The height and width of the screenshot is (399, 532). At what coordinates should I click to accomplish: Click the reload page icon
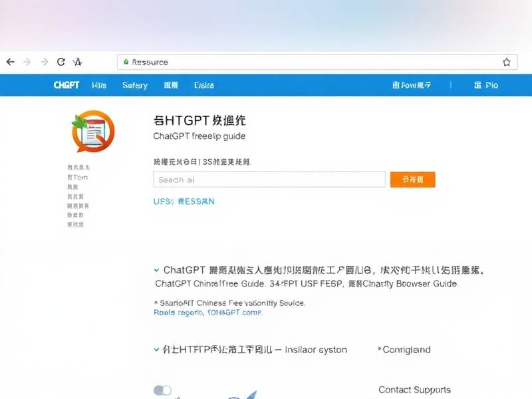[61, 62]
